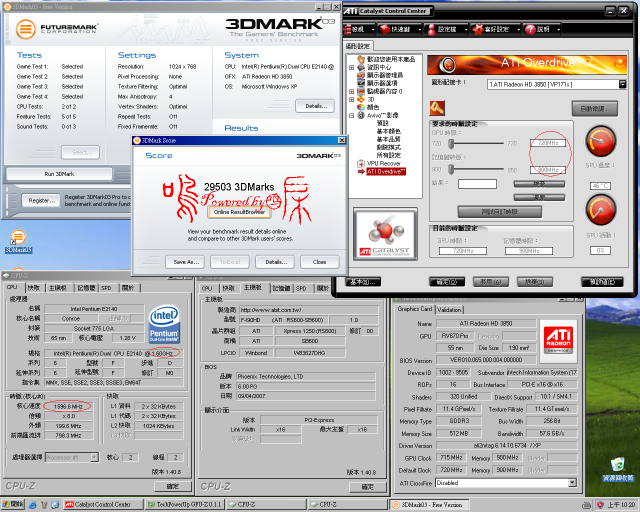Screen dimensions: 640x512
Task: Select 所有設定 under Avivo in the tree
Action: tap(389, 155)
